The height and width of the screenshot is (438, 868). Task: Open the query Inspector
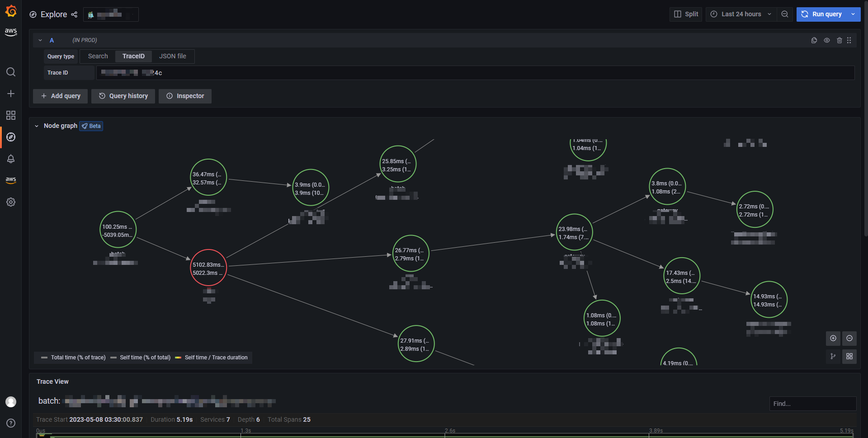(185, 96)
